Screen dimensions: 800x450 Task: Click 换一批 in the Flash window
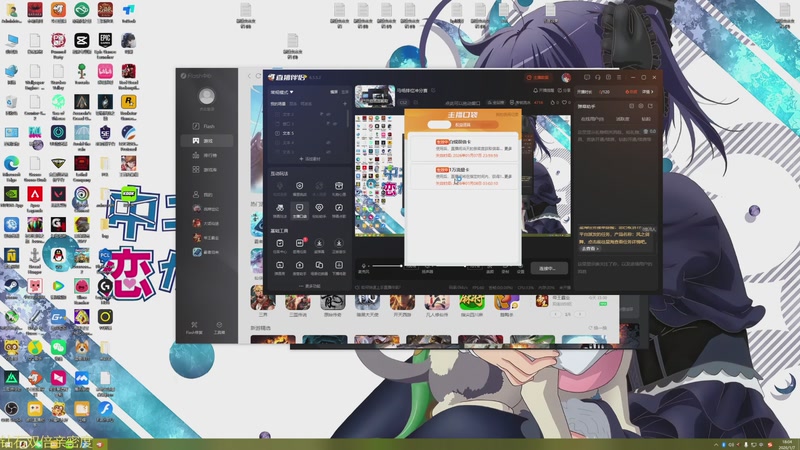point(597,328)
